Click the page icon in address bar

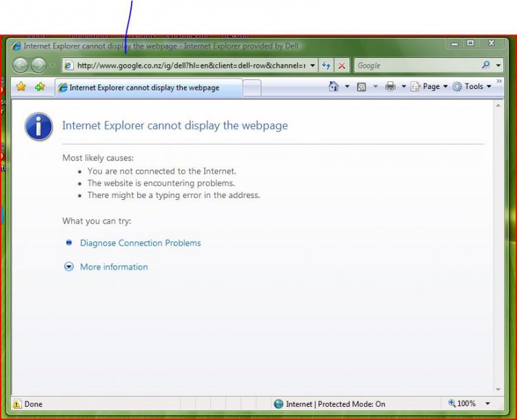[68, 66]
